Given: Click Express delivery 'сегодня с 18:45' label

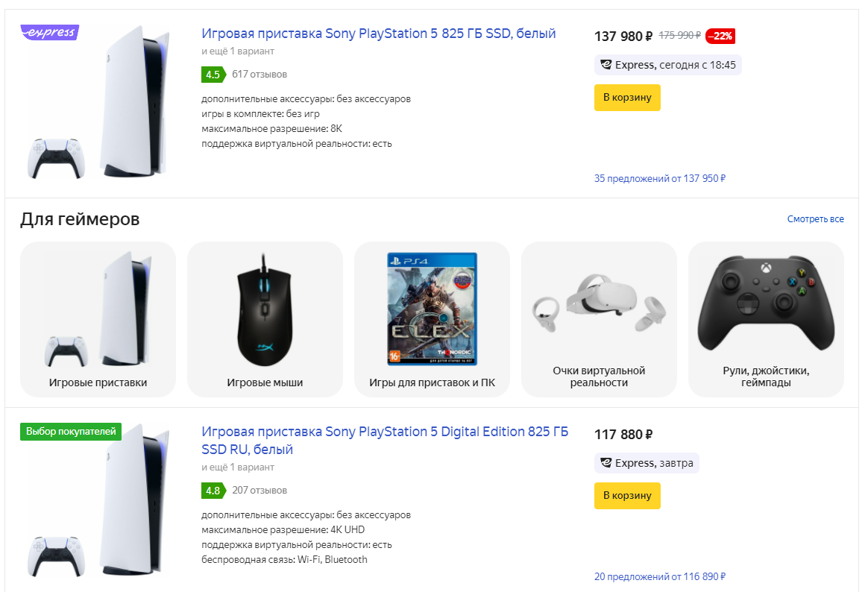Looking at the screenshot, I should click(668, 65).
